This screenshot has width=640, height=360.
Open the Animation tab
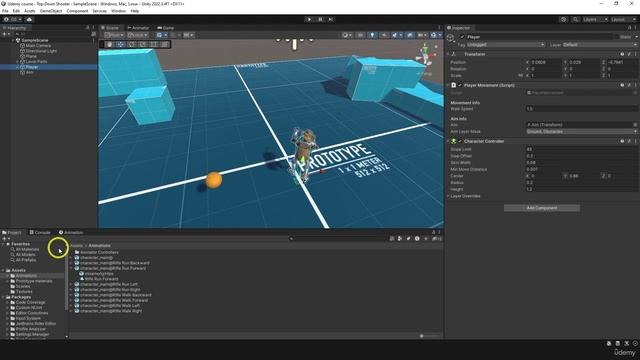71,232
